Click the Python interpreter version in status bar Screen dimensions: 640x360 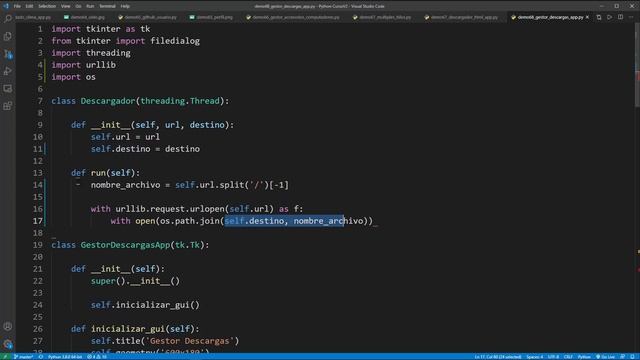(64, 357)
